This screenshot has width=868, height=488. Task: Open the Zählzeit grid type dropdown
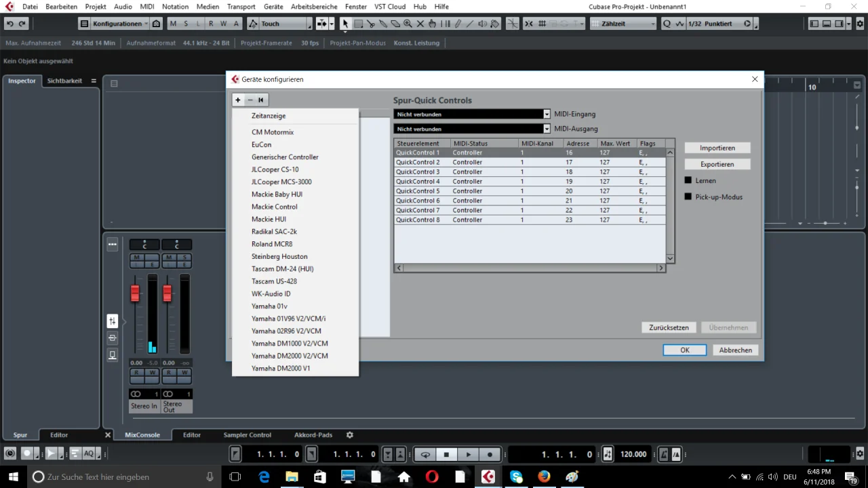pos(623,24)
